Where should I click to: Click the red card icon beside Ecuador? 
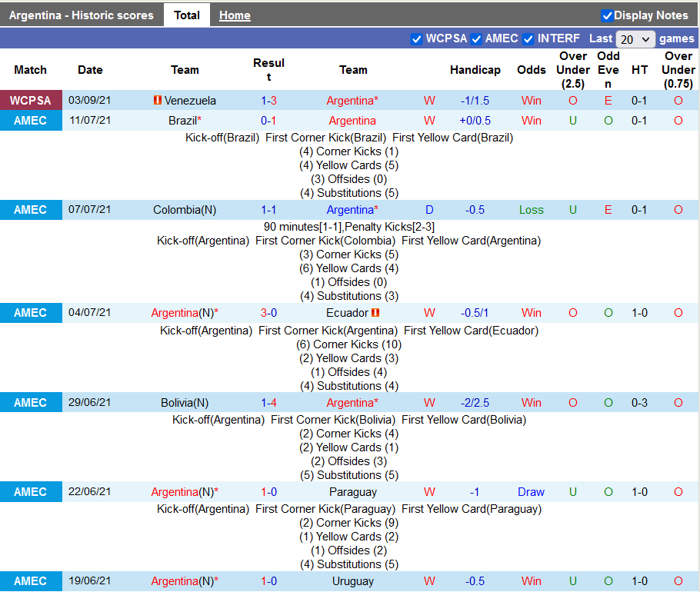tap(375, 313)
